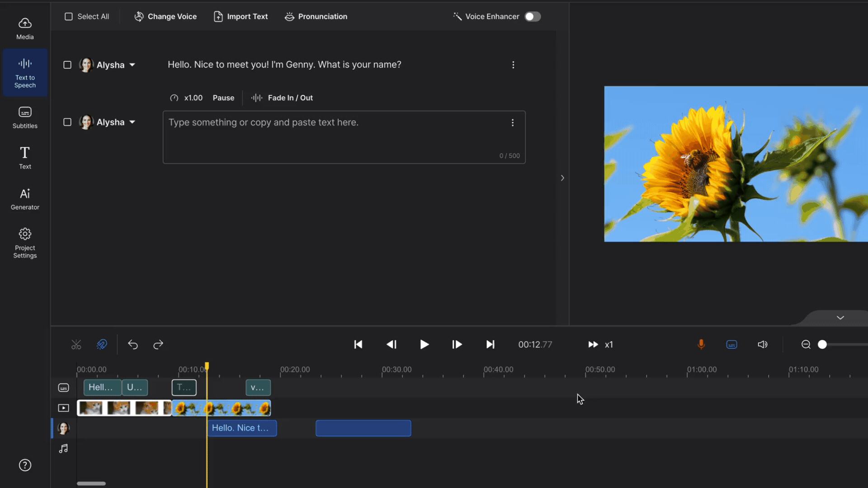Image resolution: width=868 pixels, height=488 pixels.
Task: Check the first Alysha block checkbox
Action: click(67, 65)
